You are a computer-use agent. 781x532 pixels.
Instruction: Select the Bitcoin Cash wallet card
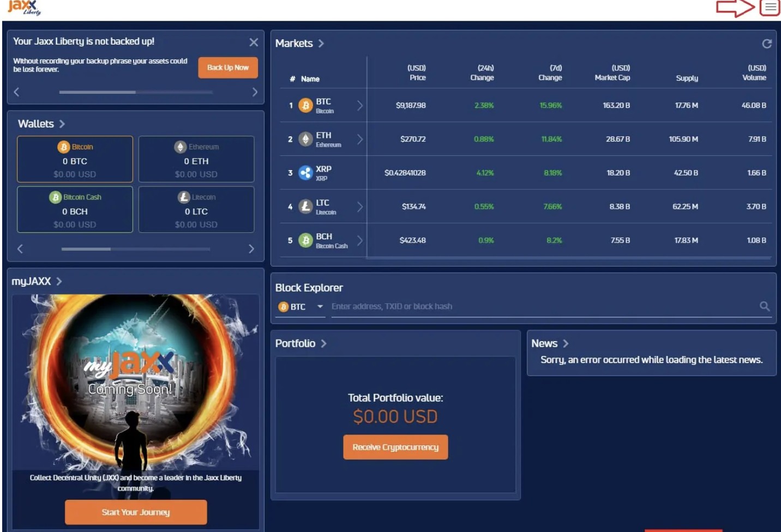(x=75, y=210)
